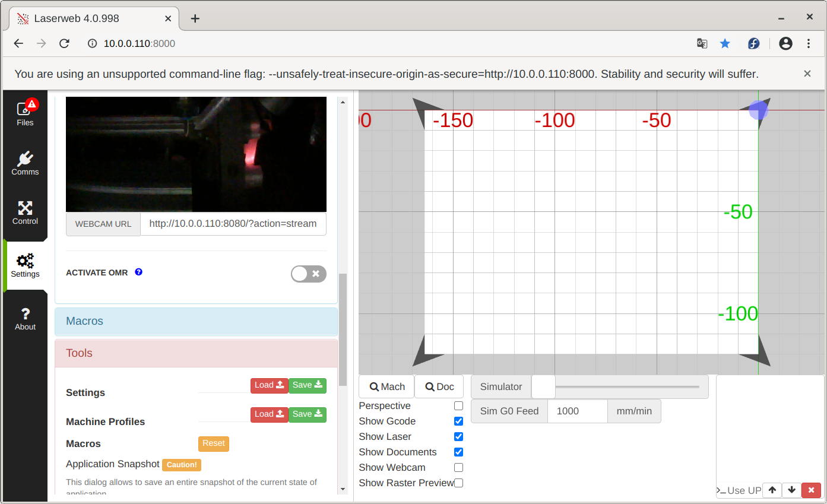The width and height of the screenshot is (827, 504).
Task: Click browser forward arrow
Action: point(42,43)
